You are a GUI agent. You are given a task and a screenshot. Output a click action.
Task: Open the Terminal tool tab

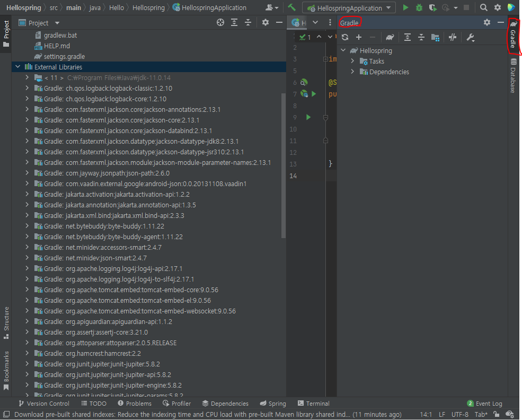(x=314, y=404)
